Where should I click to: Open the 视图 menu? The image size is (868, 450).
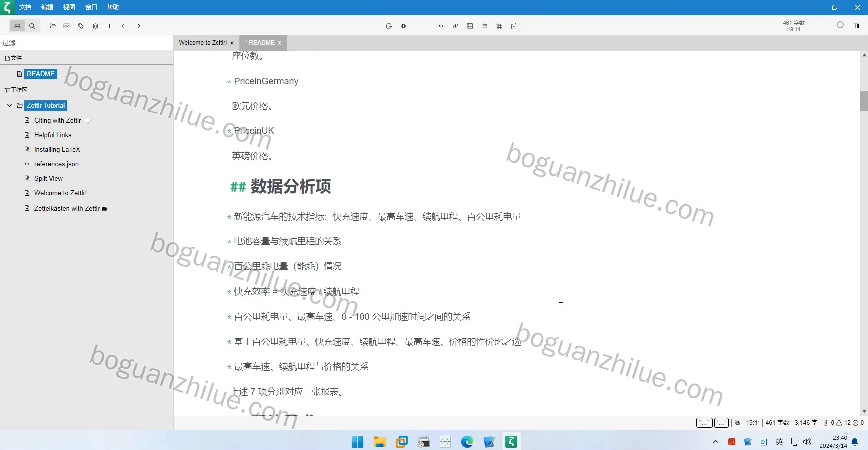[x=69, y=7]
